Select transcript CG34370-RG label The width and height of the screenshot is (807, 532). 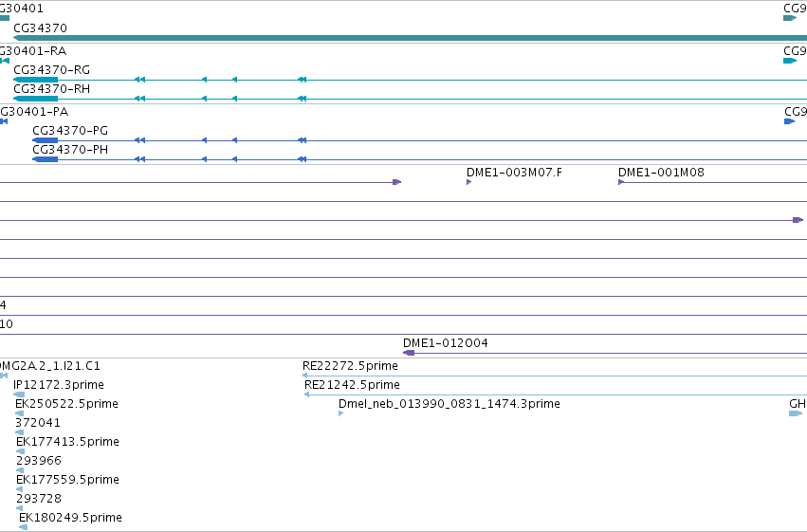(x=51, y=70)
